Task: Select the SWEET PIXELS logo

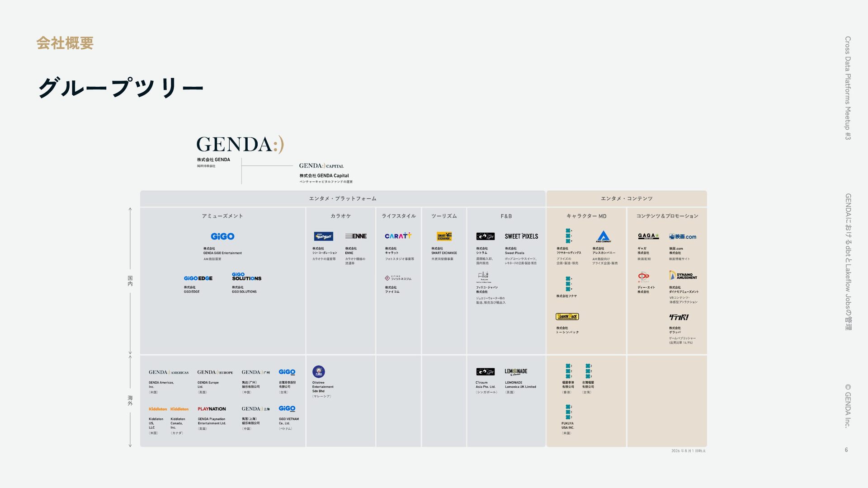Action: (521, 236)
